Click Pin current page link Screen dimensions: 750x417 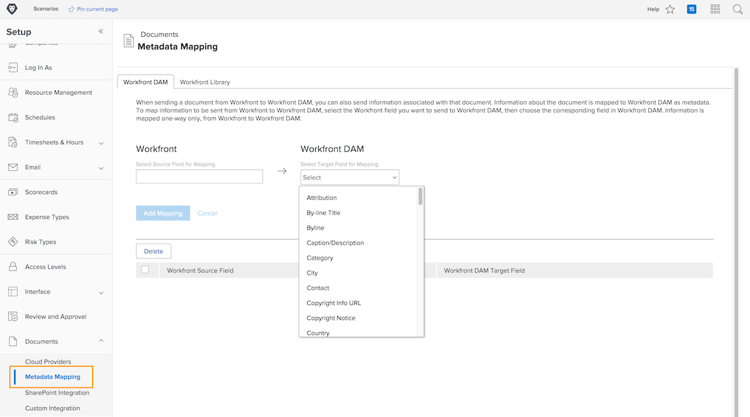[x=97, y=9]
